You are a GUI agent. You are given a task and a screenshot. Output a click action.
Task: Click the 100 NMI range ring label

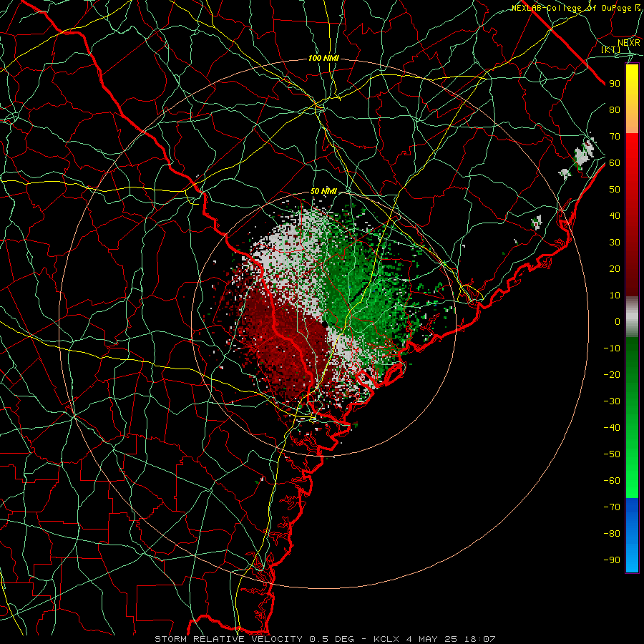(x=323, y=59)
